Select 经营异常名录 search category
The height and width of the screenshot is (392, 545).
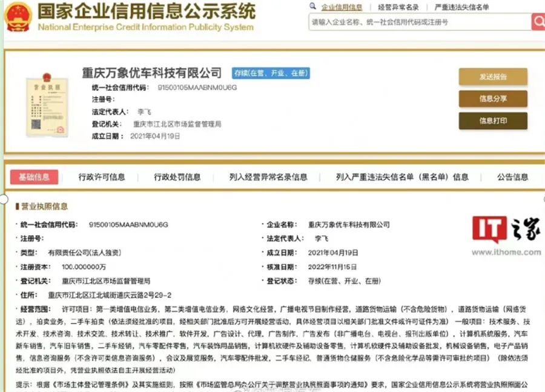click(398, 7)
